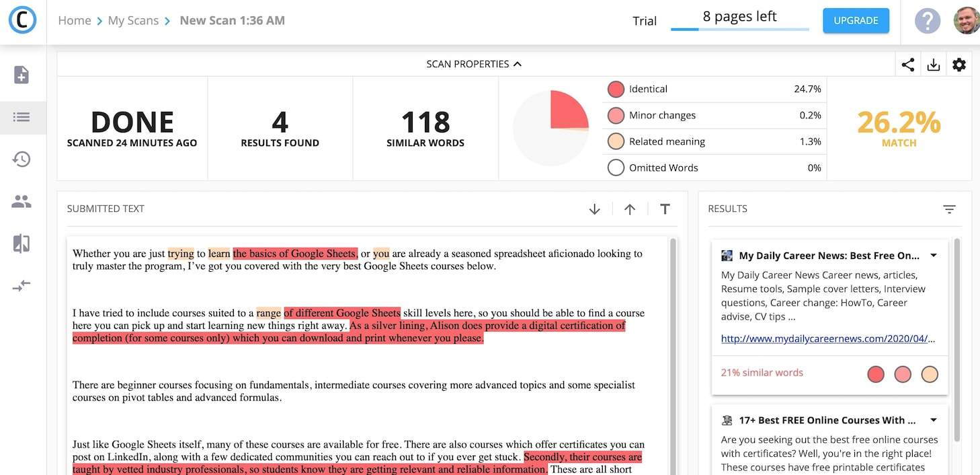Click the "0%" omitted words value
The height and width of the screenshot is (475, 980).
pos(815,168)
